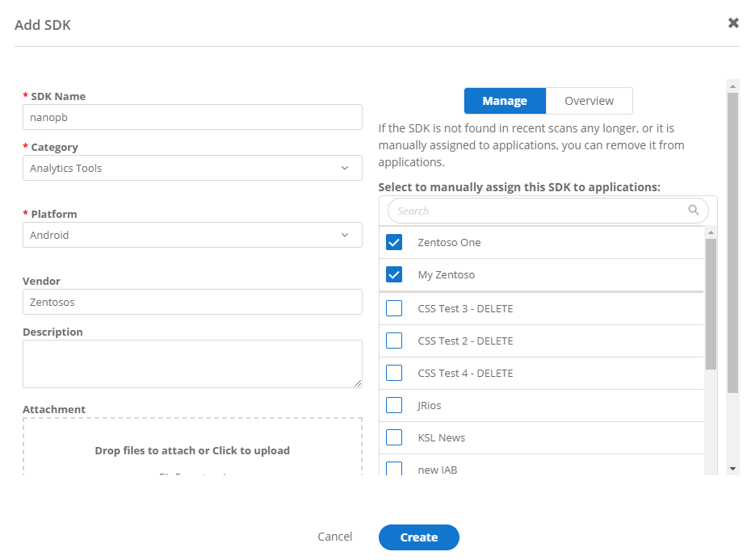
Task: Open the Category dropdown
Action: (192, 168)
